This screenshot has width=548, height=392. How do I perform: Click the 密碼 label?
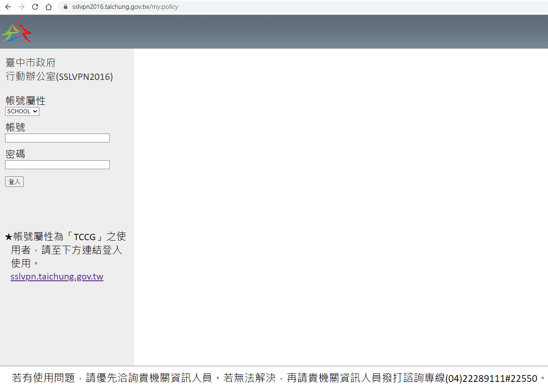click(x=15, y=154)
